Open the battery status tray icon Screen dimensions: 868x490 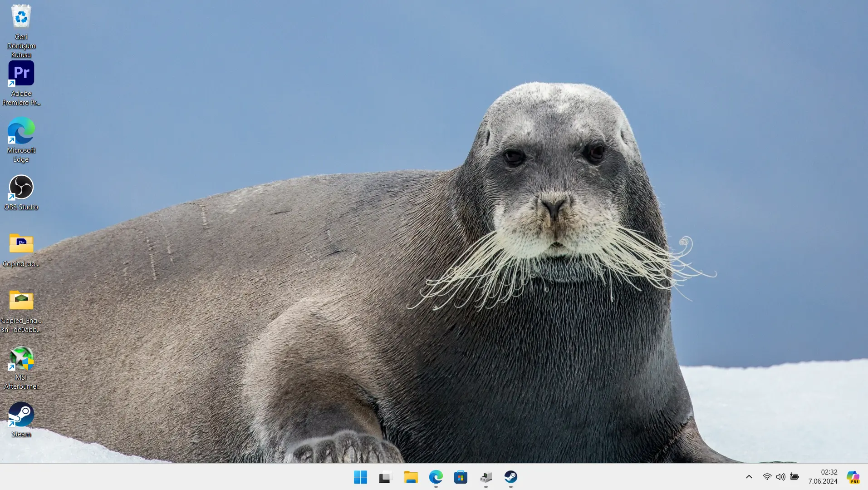[794, 477]
